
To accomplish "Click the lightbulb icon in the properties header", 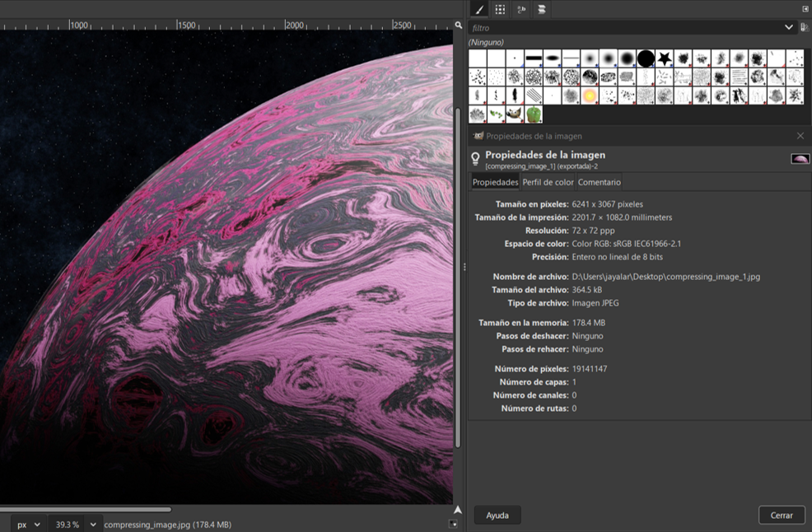I will [475, 158].
